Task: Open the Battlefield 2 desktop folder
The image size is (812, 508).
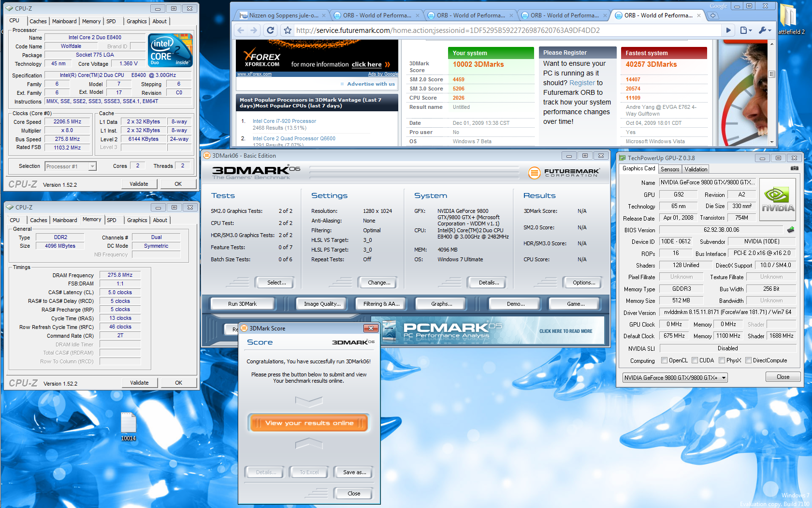Action: click(791, 18)
